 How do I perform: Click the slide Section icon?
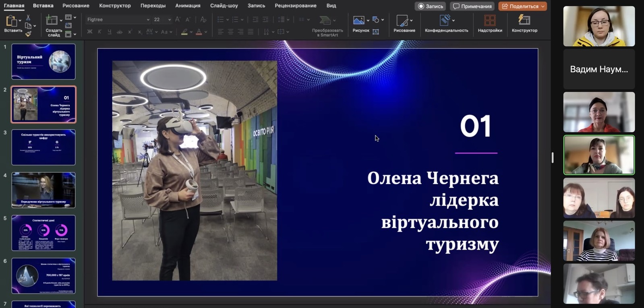click(x=68, y=34)
